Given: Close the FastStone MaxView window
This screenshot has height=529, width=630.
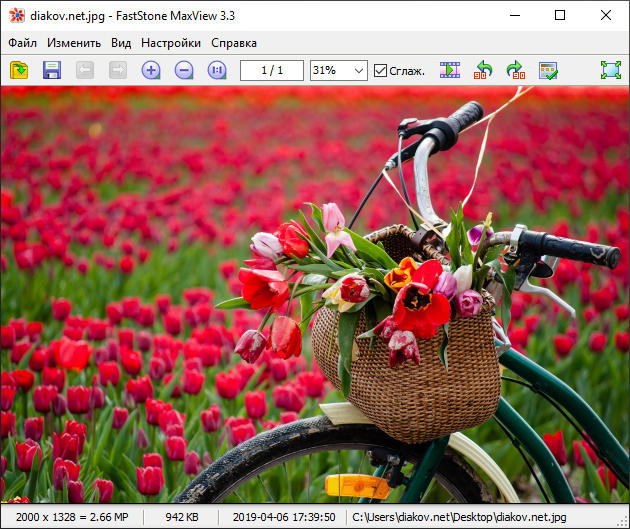Looking at the screenshot, I should [605, 16].
